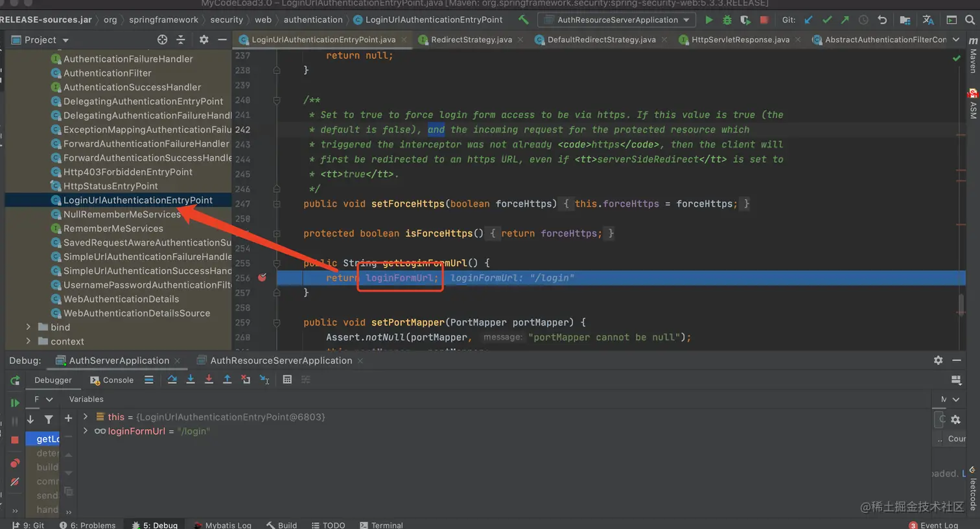Rerun AuthServerApplication debug session
Screen dimensions: 980x529
tap(15, 381)
